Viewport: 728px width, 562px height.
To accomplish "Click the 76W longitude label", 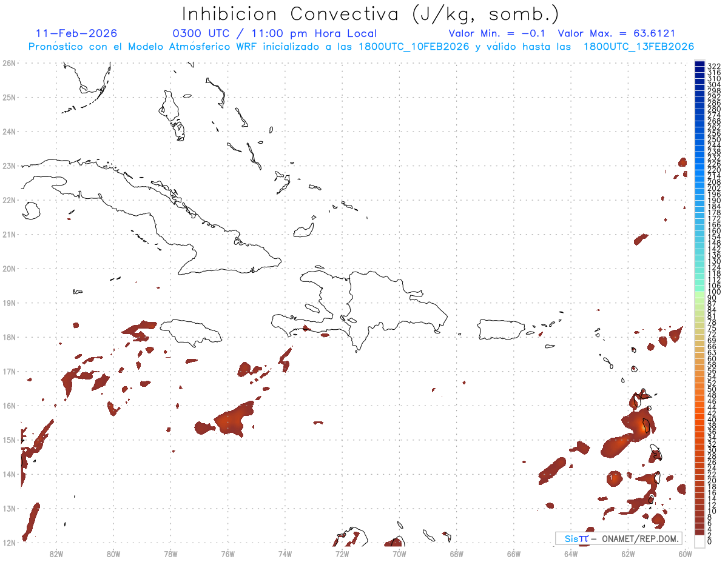I will point(227,554).
